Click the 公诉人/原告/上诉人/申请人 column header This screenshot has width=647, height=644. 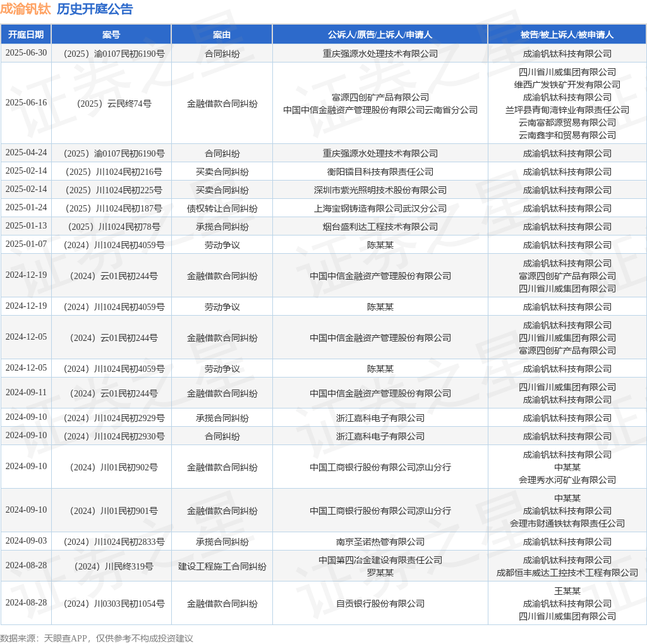click(380, 35)
